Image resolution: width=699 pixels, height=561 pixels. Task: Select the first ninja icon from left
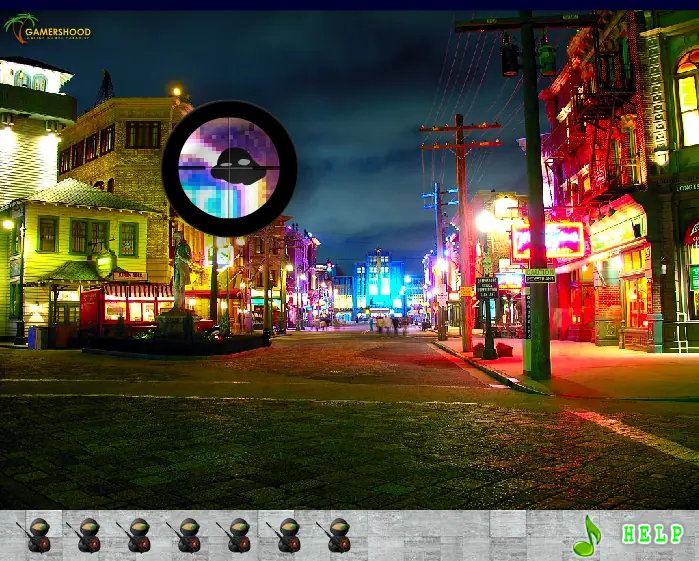pyautogui.click(x=35, y=535)
